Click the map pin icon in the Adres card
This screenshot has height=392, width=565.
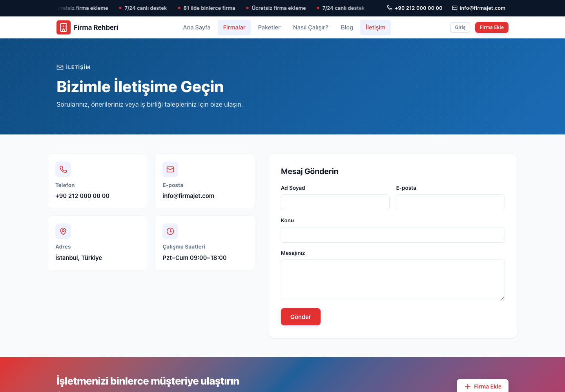point(63,231)
